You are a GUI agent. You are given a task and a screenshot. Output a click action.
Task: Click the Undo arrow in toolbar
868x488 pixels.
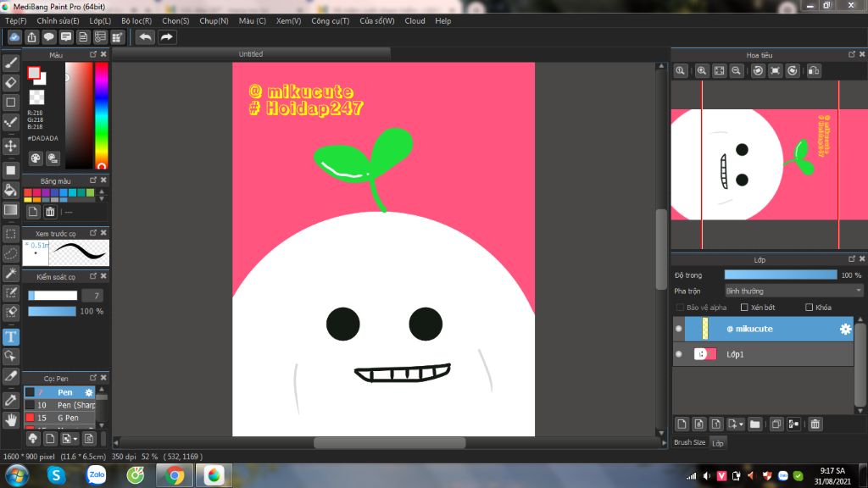(146, 37)
